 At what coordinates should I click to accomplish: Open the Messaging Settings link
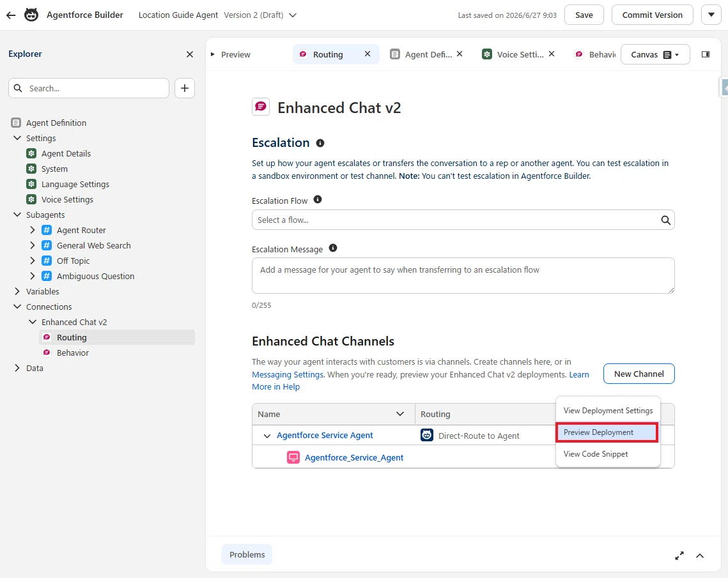(288, 374)
